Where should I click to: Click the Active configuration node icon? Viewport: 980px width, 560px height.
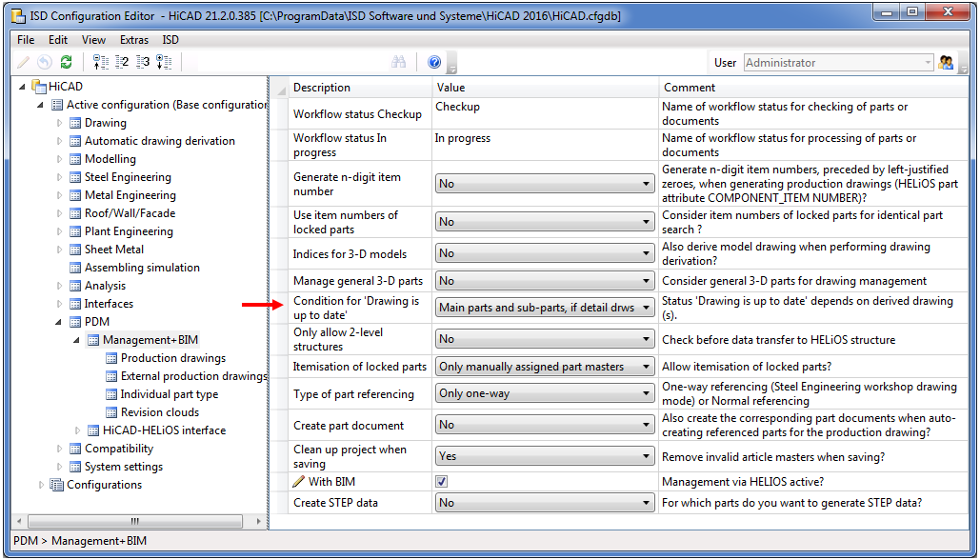click(x=57, y=105)
